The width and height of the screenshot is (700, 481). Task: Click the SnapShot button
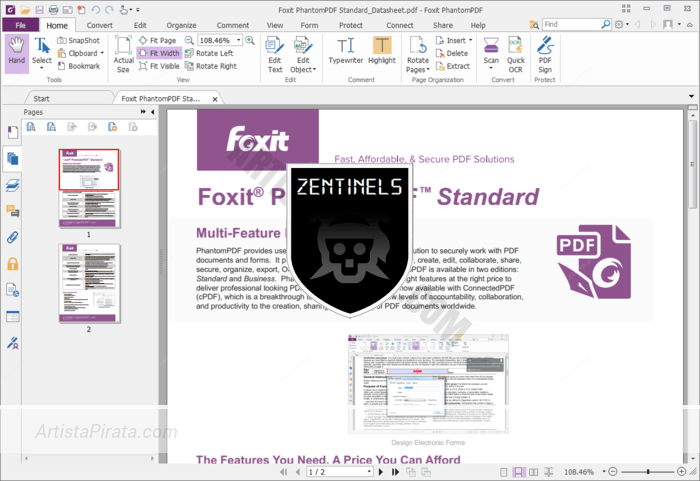[78, 40]
